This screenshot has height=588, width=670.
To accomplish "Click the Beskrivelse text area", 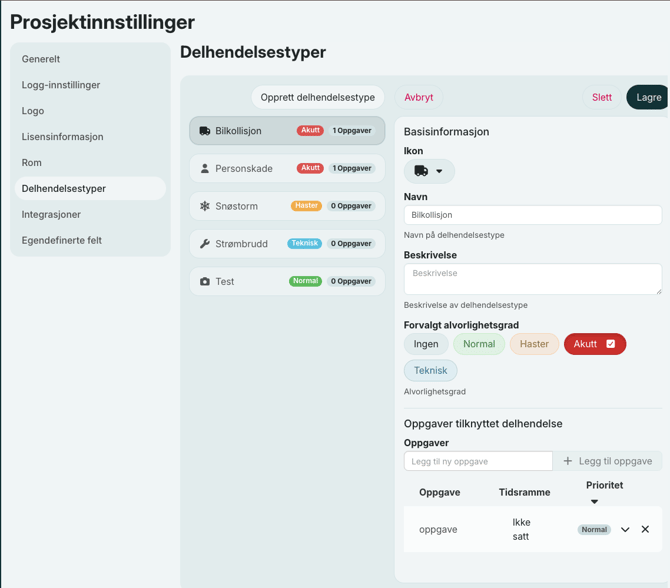I will tap(533, 279).
